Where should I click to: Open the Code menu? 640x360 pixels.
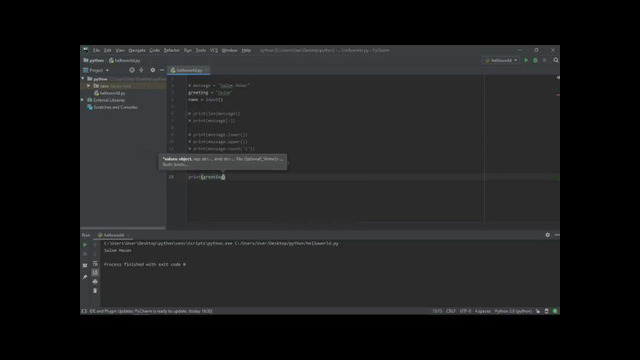155,50
